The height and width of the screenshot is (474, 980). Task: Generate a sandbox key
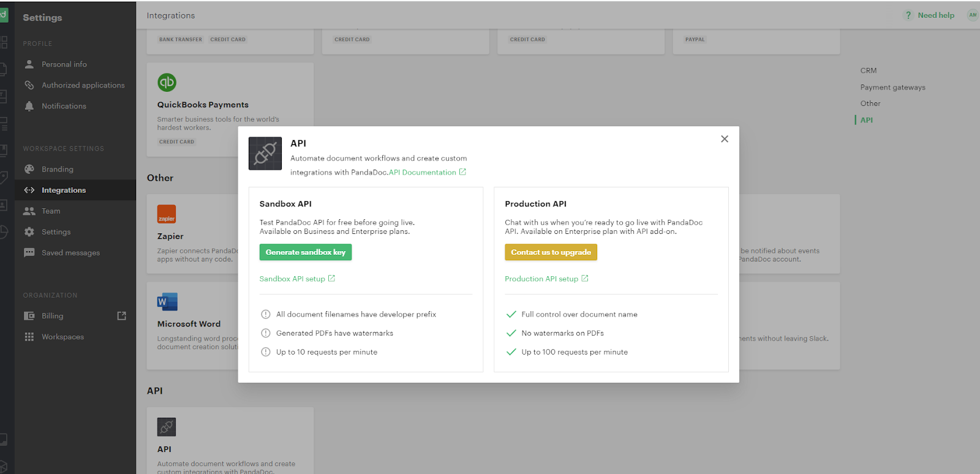click(306, 252)
